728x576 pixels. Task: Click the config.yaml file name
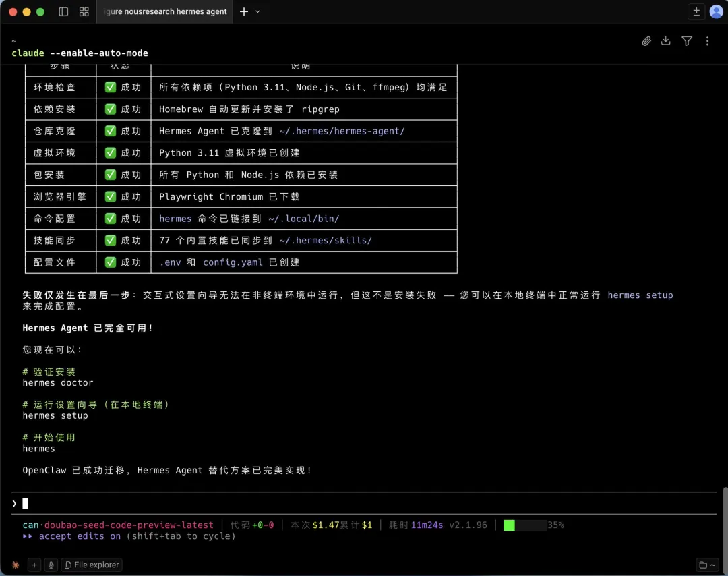coord(233,262)
